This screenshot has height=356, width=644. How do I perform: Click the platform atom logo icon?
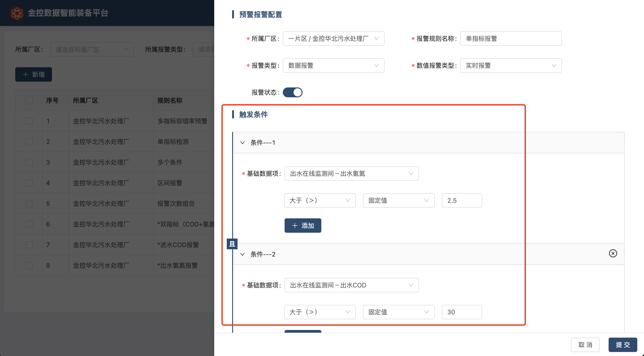(x=17, y=13)
